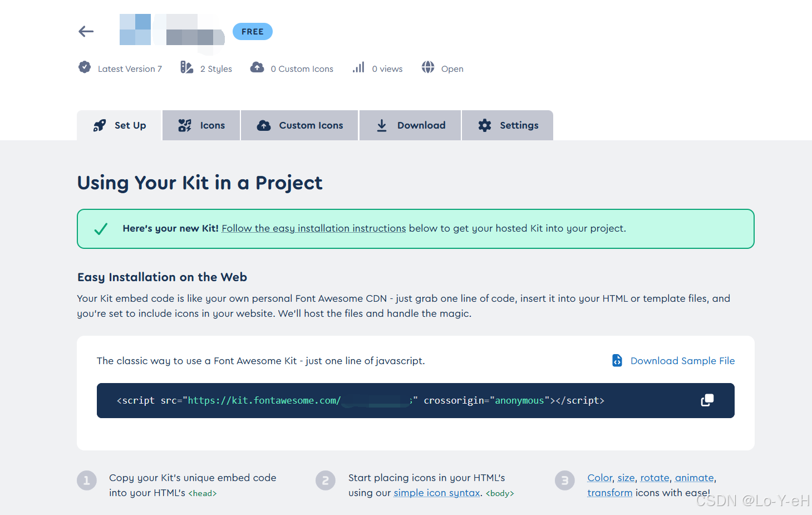Click the globe icon beside Open

coord(428,67)
